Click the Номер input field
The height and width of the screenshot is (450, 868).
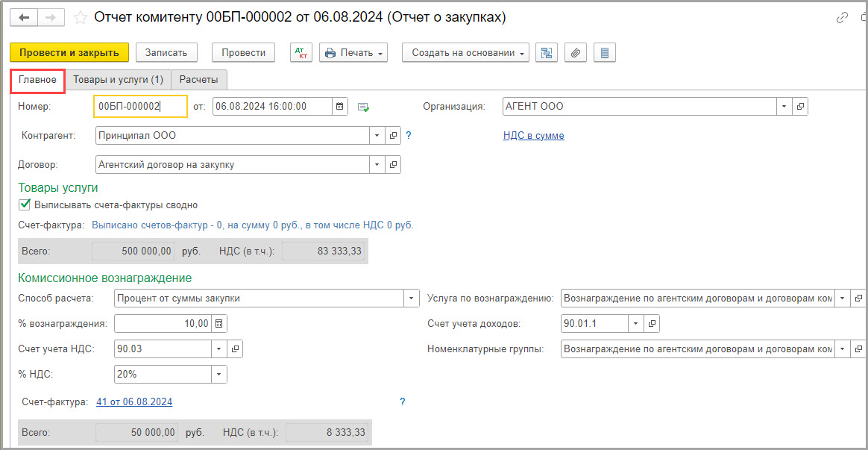(141, 107)
